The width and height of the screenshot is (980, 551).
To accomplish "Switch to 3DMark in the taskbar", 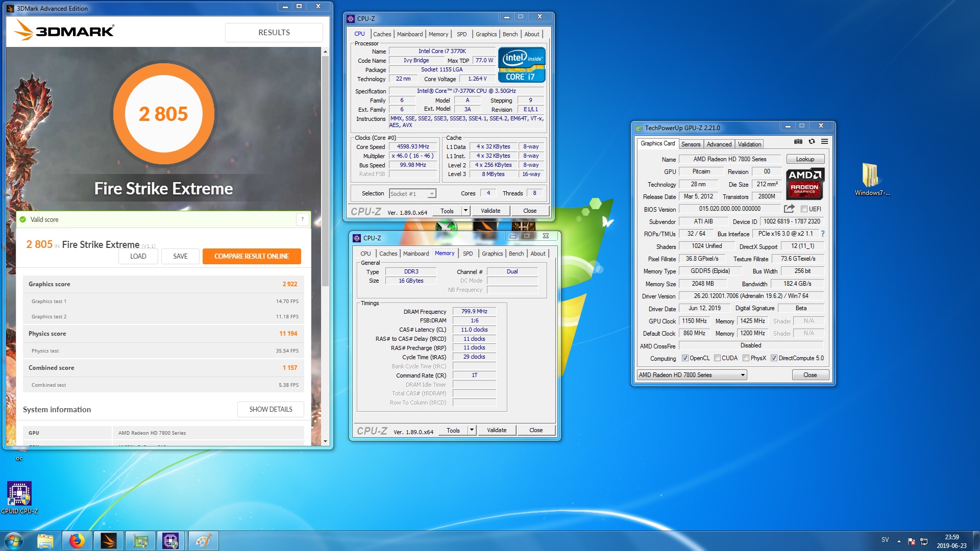I will tap(109, 541).
